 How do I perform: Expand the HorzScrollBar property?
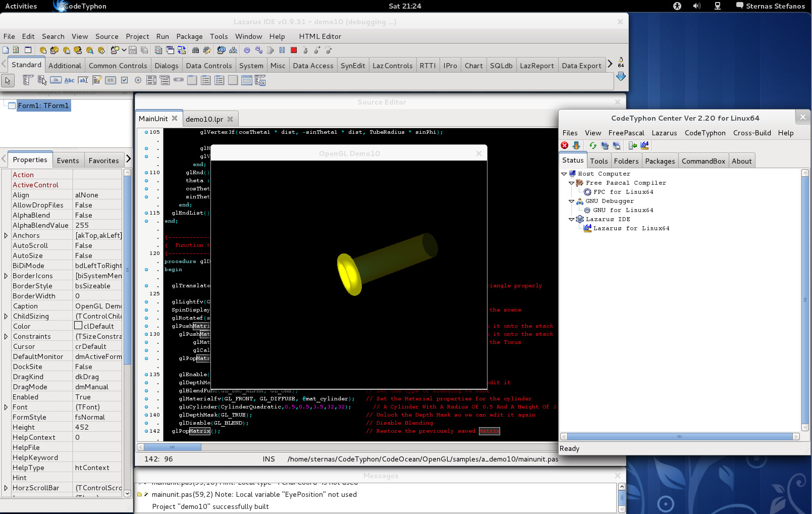point(6,488)
